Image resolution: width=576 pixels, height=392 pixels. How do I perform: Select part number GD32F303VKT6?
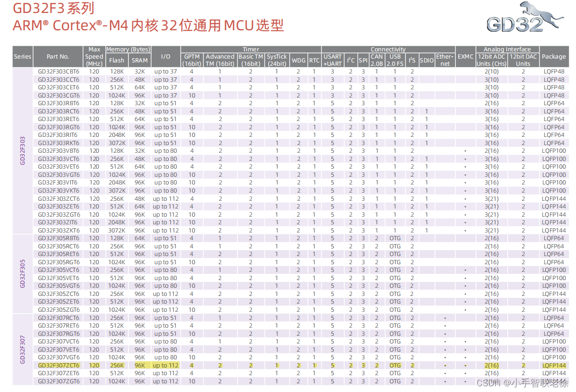tap(59, 191)
